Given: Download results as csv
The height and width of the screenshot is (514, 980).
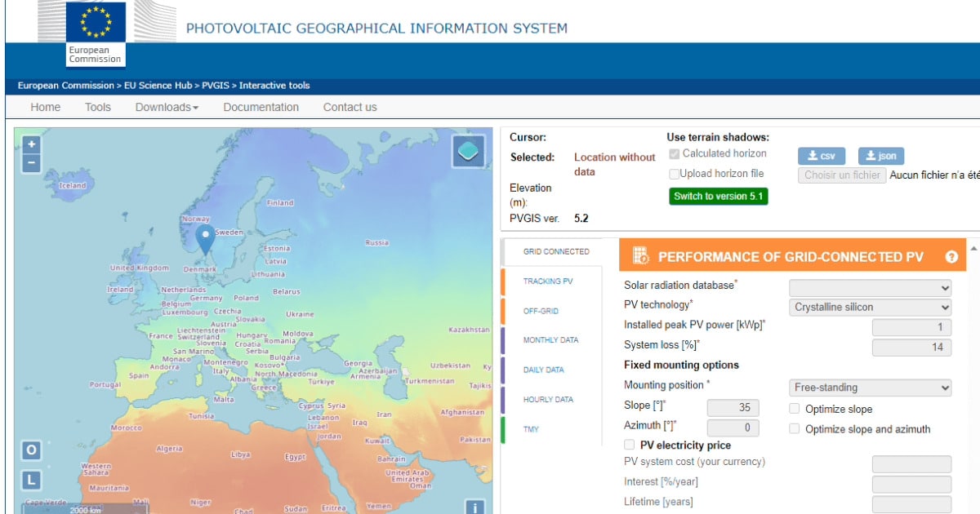Looking at the screenshot, I should tap(821, 155).
